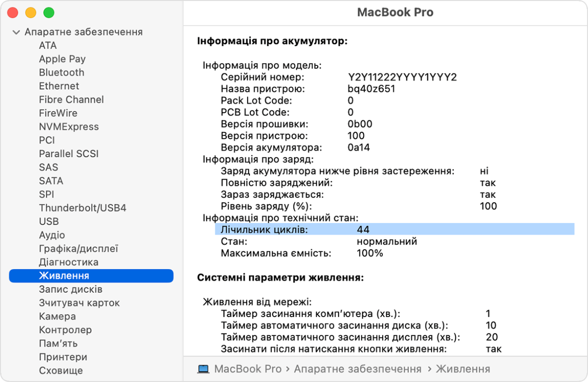Select the Інформація про заряд subheading
The height and width of the screenshot is (382, 588).
click(258, 159)
